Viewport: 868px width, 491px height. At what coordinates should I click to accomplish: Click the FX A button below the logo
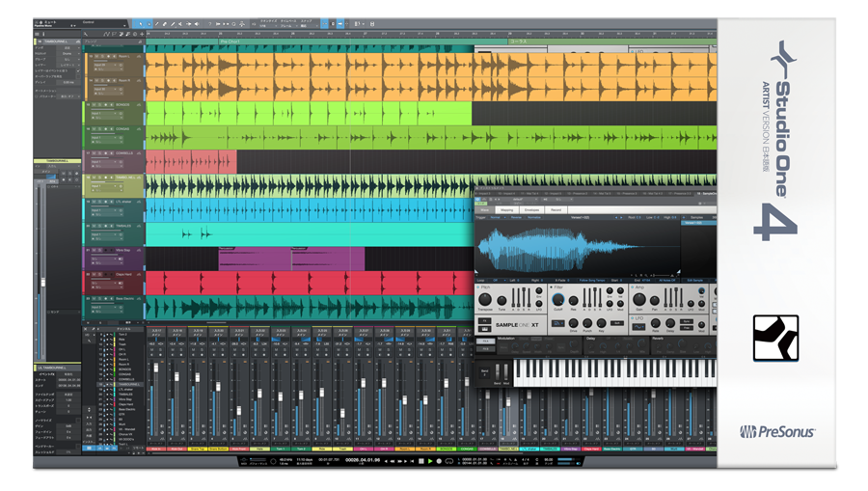[x=485, y=341]
